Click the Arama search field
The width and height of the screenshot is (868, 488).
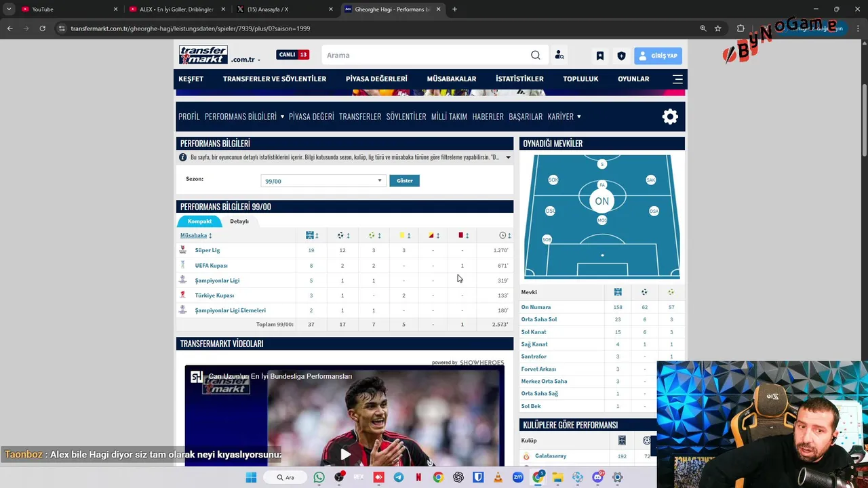pos(434,55)
